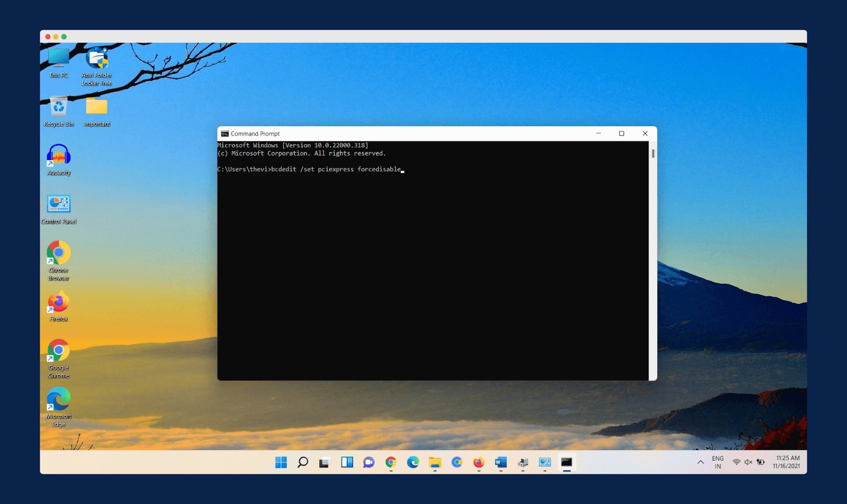Open Widgets panel from the taskbar
The image size is (847, 504).
pyautogui.click(x=347, y=462)
